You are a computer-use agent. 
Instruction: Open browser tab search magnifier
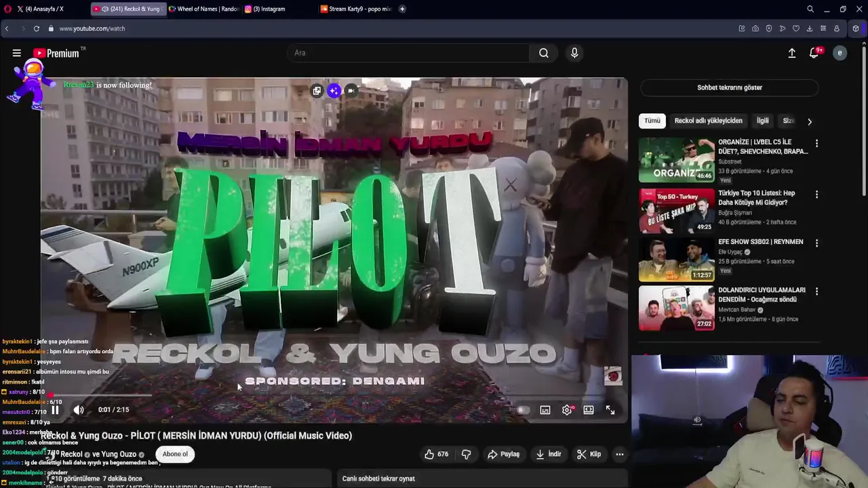point(810,9)
